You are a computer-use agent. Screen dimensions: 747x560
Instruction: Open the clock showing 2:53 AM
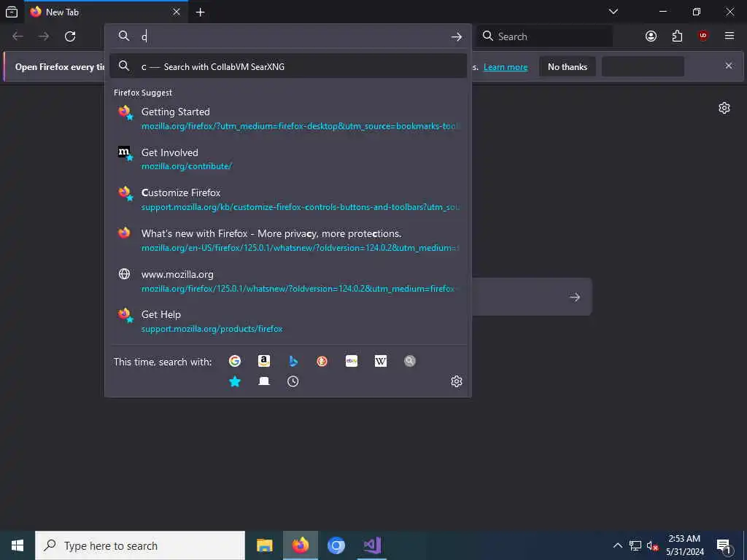[x=684, y=545]
